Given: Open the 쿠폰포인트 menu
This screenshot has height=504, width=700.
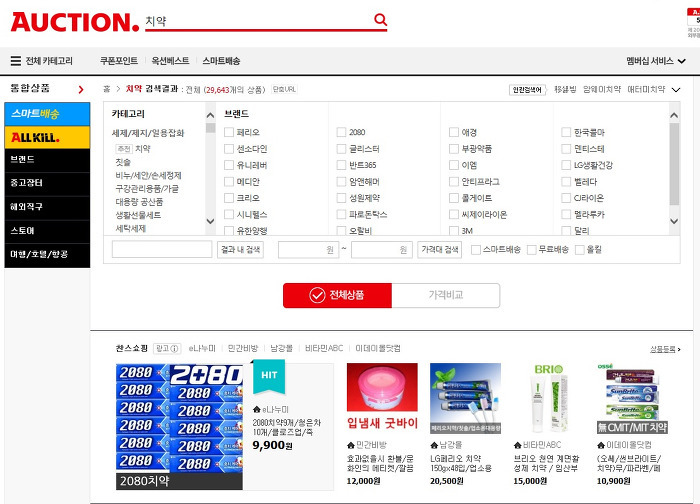Looking at the screenshot, I should (x=119, y=61).
